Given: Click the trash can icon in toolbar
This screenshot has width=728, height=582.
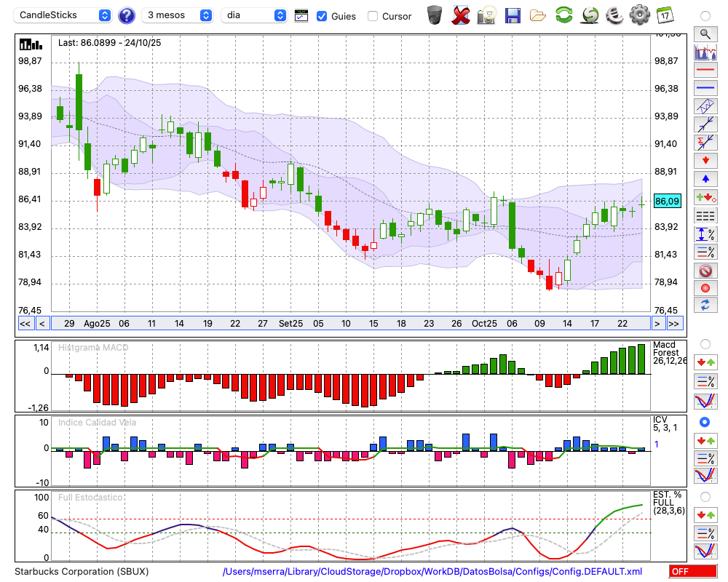Looking at the screenshot, I should [435, 15].
